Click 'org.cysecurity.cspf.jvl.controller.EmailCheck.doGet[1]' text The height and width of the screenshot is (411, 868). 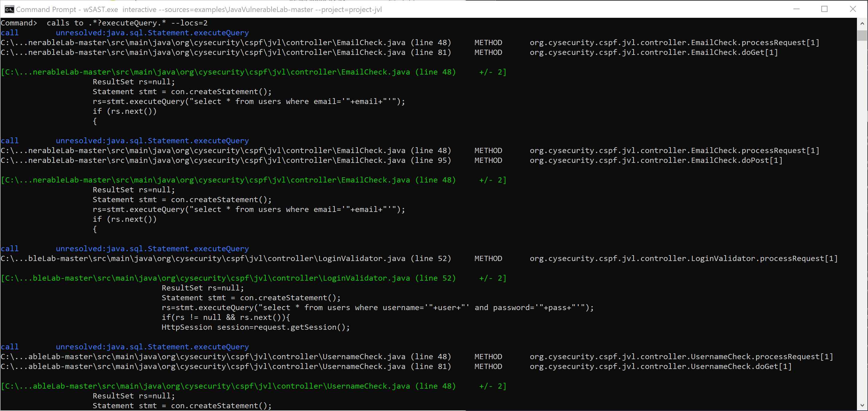pos(654,52)
